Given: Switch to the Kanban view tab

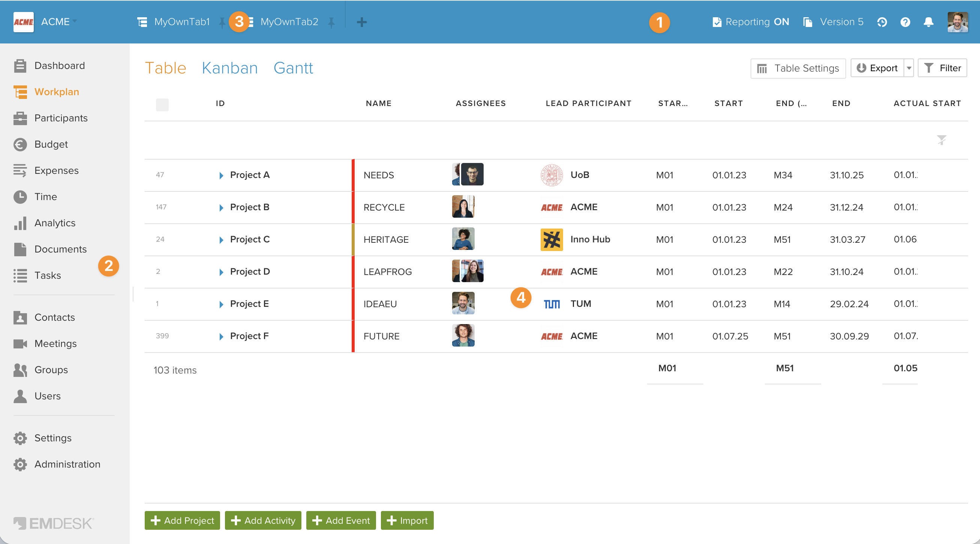Looking at the screenshot, I should [x=230, y=69].
